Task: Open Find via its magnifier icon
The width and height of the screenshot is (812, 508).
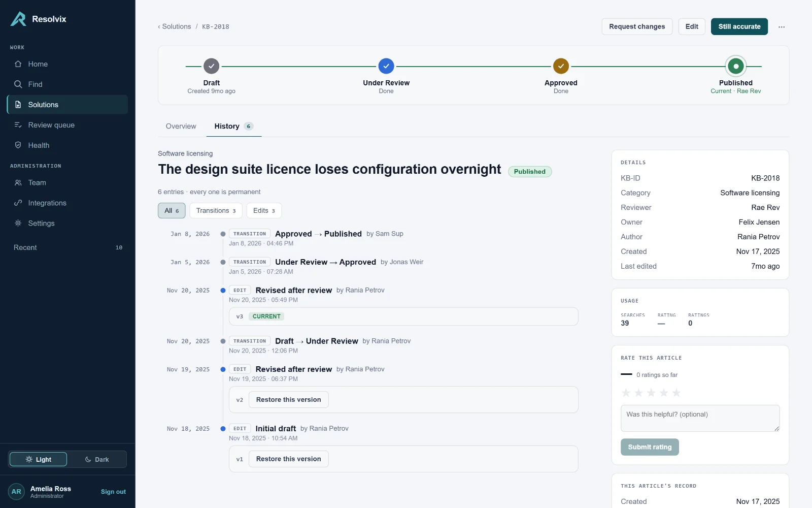Action: pos(18,84)
